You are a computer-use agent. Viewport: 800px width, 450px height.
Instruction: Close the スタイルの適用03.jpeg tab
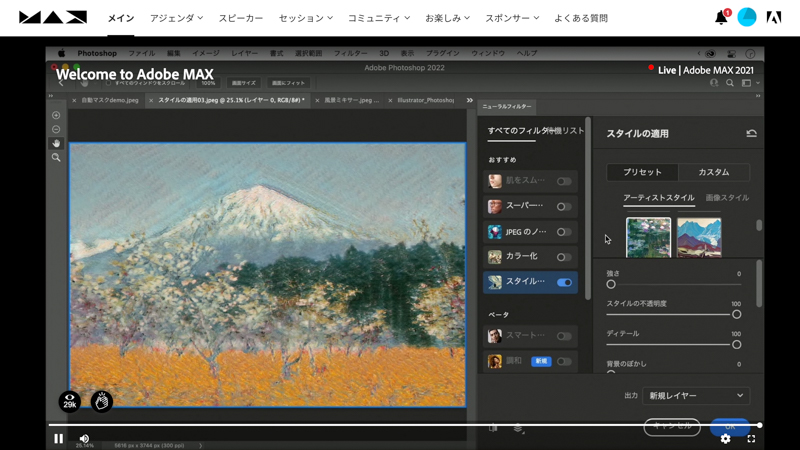[x=151, y=101]
